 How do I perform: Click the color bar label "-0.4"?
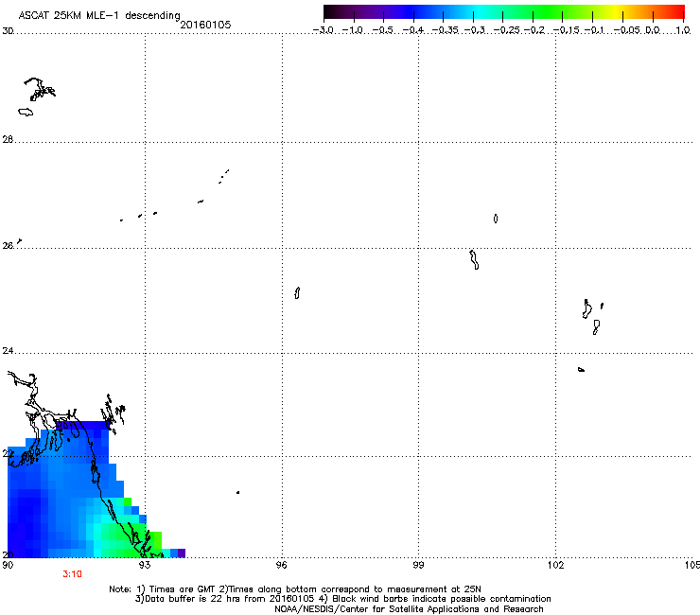413,30
